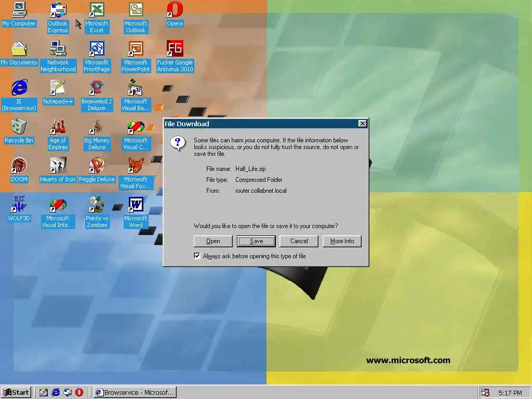Cancel the file download dialog
Viewport: 532px width, 399px height.
pyautogui.click(x=299, y=241)
